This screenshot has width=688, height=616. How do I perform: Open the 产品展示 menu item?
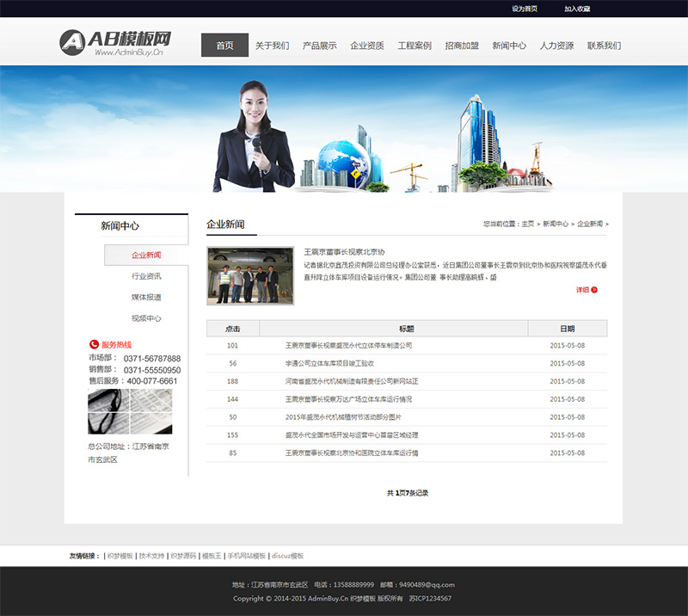click(319, 46)
